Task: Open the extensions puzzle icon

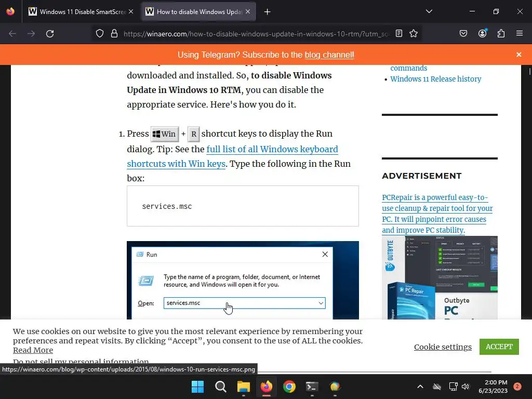Action: point(501,33)
